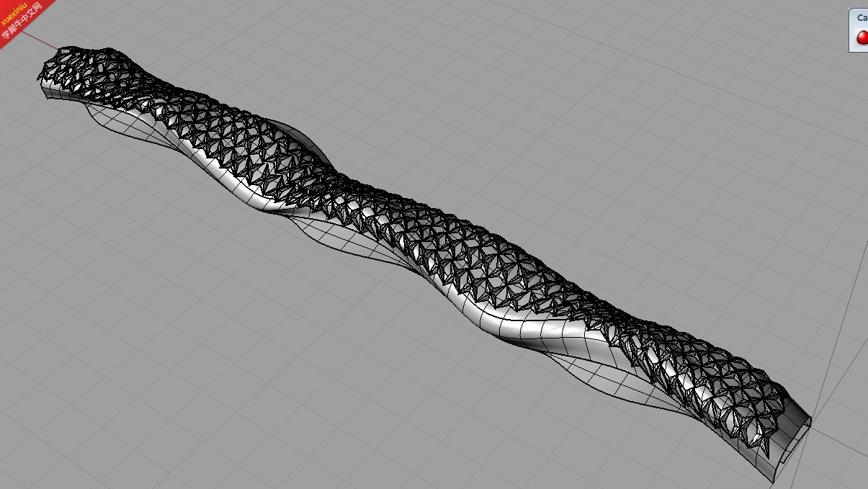
Task: Select the smooth white wavy base surface
Action: point(533,330)
